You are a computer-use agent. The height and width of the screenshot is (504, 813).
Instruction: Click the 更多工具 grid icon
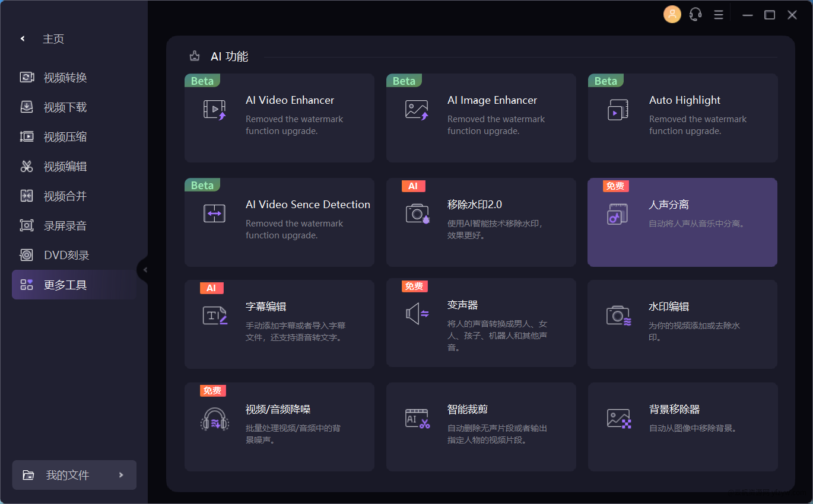pyautogui.click(x=27, y=285)
